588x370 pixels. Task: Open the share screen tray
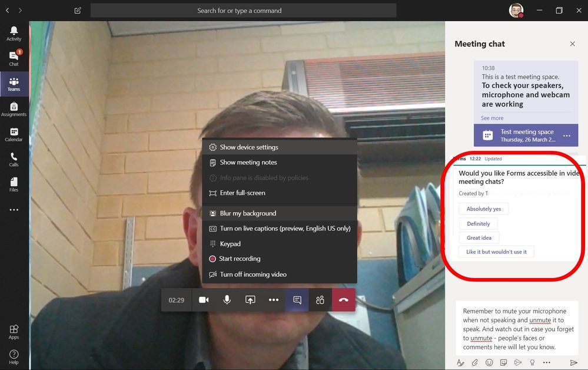(250, 300)
